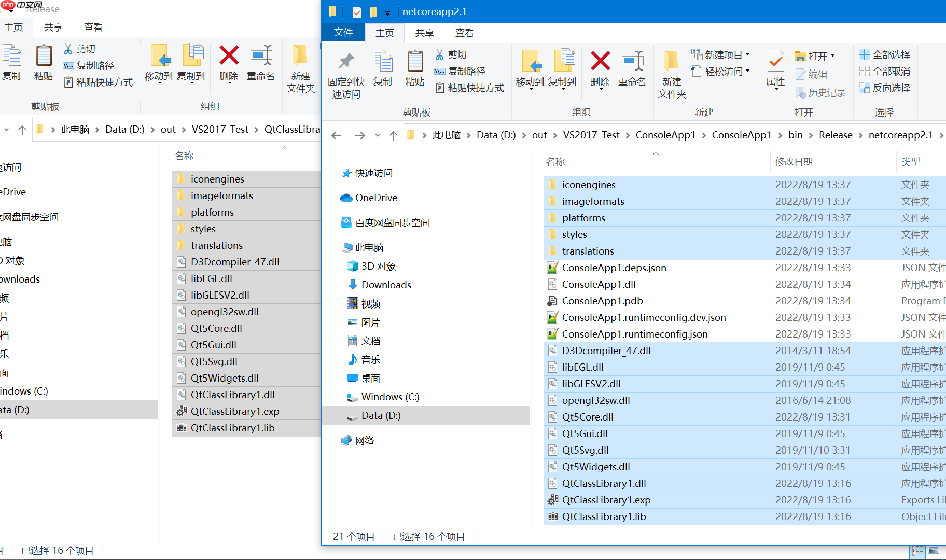Go up one folder in Release window
The image size is (946, 560).
22,130
